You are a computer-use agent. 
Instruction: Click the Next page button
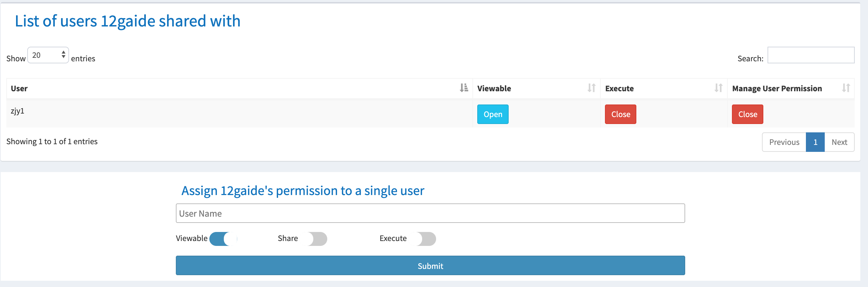click(839, 142)
